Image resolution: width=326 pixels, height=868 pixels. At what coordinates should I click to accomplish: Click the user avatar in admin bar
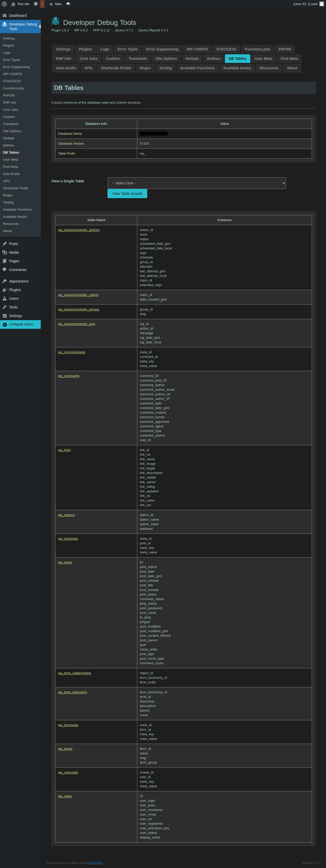point(322,4)
